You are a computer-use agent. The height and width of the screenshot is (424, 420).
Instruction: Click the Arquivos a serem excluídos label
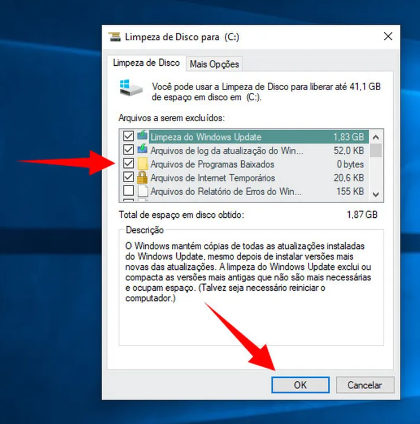pos(172,118)
